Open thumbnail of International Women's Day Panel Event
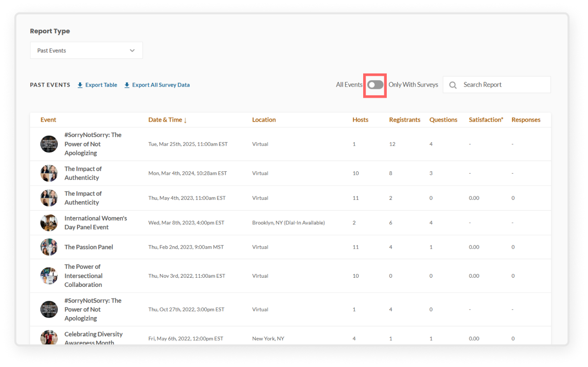This screenshot has height=367, width=588. 49,223
